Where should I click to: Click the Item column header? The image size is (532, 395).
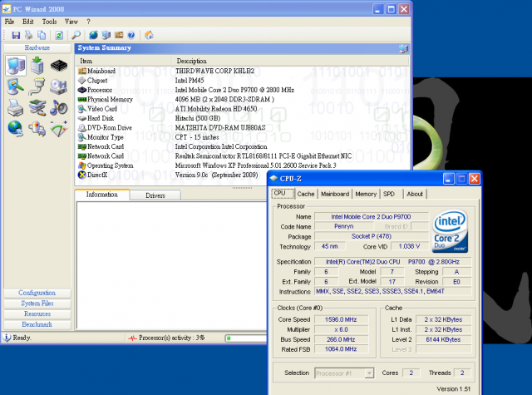click(124, 61)
